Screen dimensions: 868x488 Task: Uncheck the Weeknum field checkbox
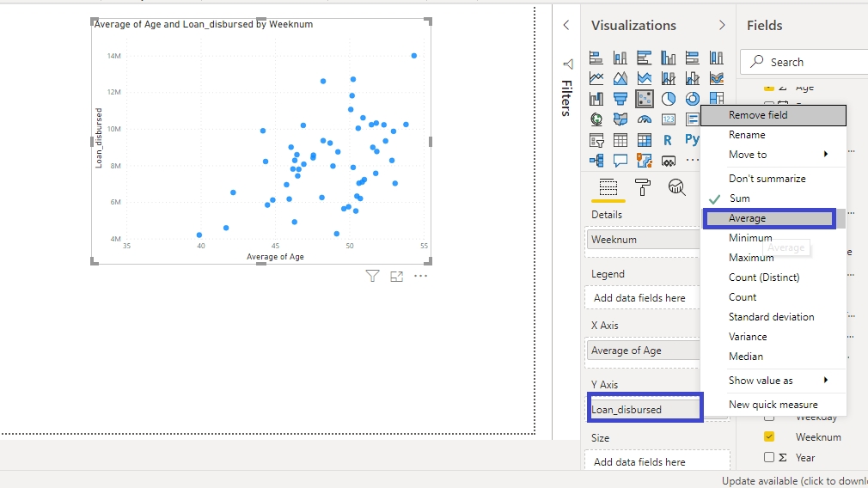(x=769, y=436)
